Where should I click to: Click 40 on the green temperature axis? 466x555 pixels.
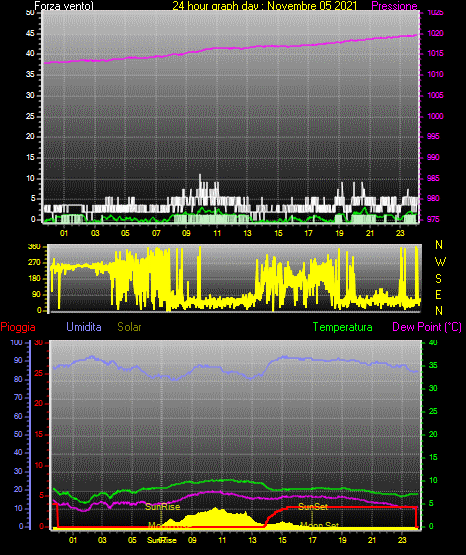tap(433, 342)
